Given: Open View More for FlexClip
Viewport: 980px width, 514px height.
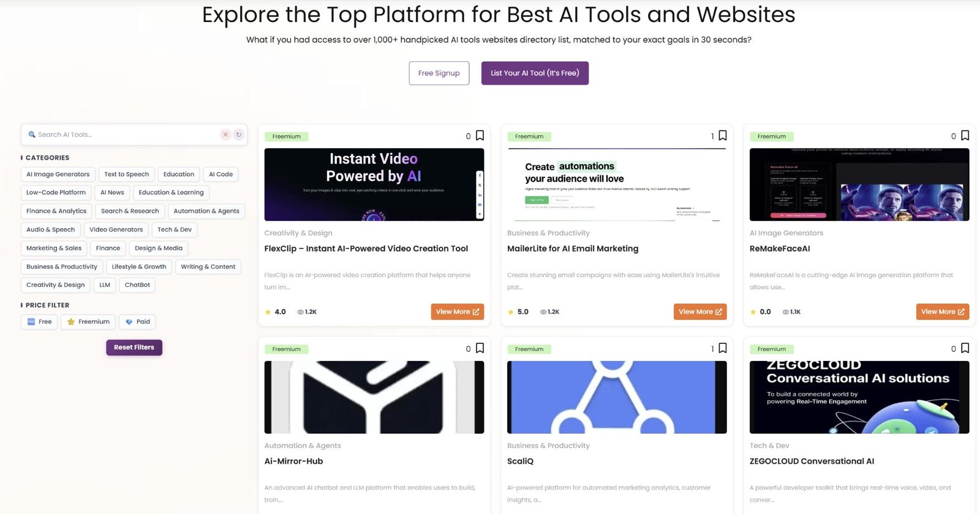Looking at the screenshot, I should (458, 312).
